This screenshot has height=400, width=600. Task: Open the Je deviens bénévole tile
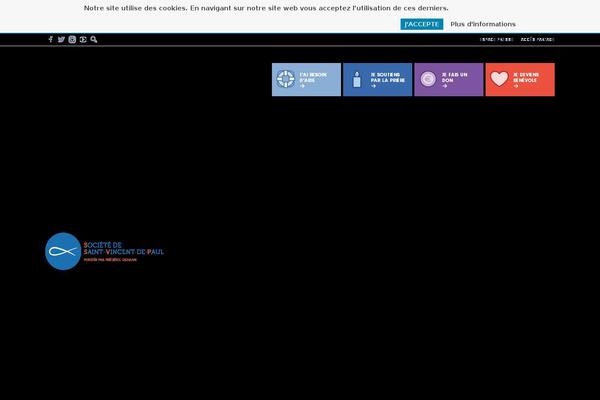(520, 80)
